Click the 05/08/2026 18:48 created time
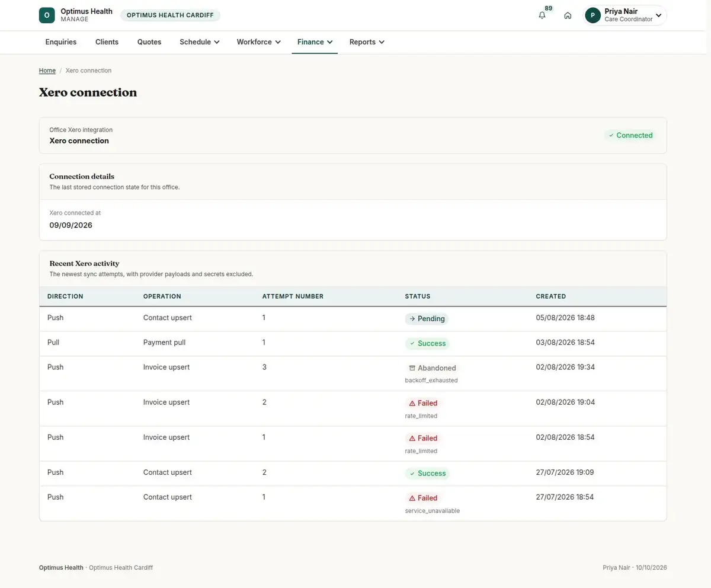The width and height of the screenshot is (711, 588). point(565,318)
